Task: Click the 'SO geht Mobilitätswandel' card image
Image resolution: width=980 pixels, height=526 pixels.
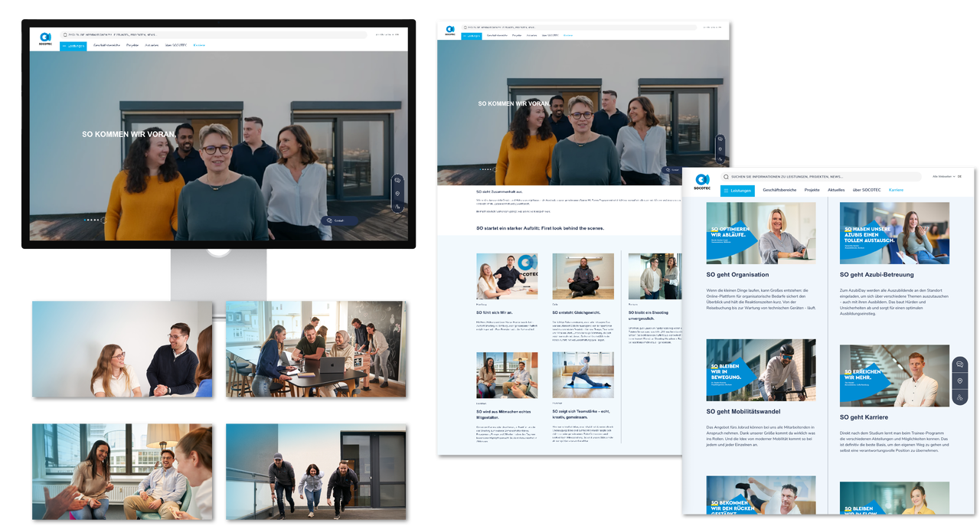Action: tap(761, 369)
